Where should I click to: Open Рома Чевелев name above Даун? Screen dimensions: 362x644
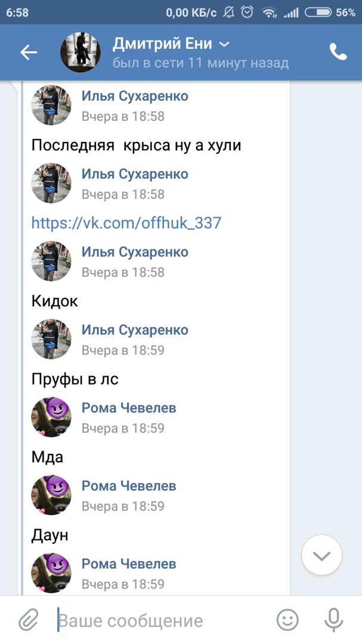coord(129,486)
